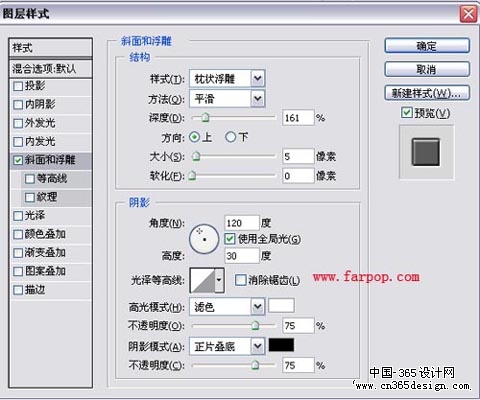Image resolution: width=480 pixels, height=400 pixels.
Task: Select 混合选项:默认 in styles list
Action: tap(51, 69)
